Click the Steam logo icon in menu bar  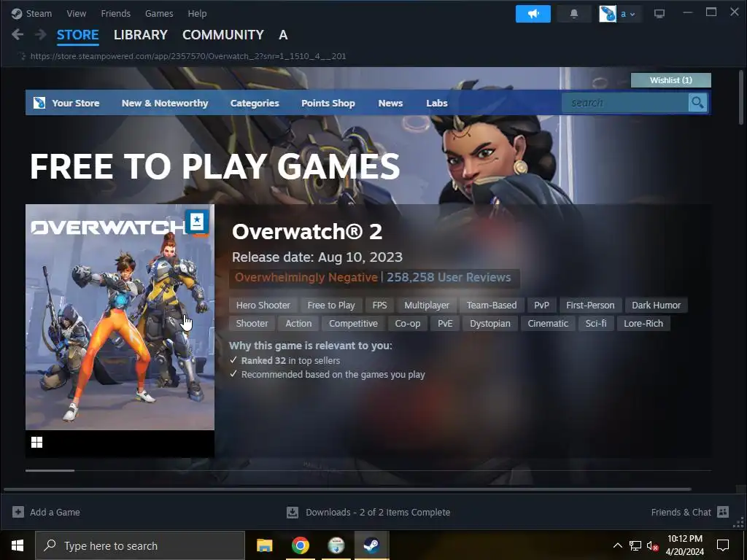(x=17, y=13)
